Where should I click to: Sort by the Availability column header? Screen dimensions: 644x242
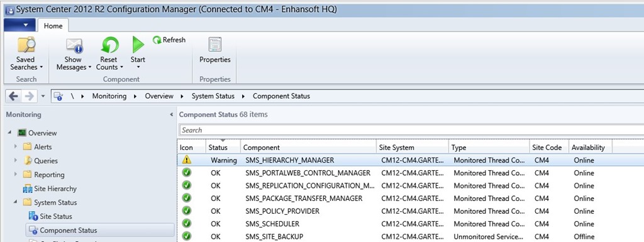590,147
